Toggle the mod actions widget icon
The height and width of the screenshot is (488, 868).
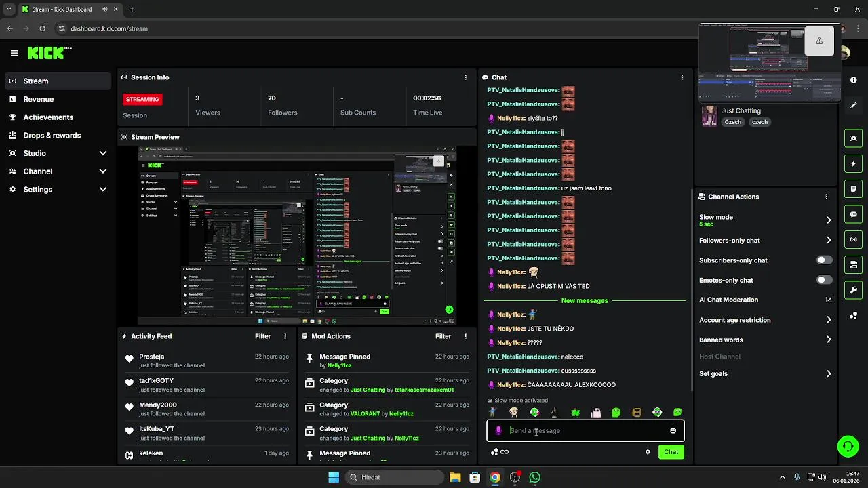(853, 264)
